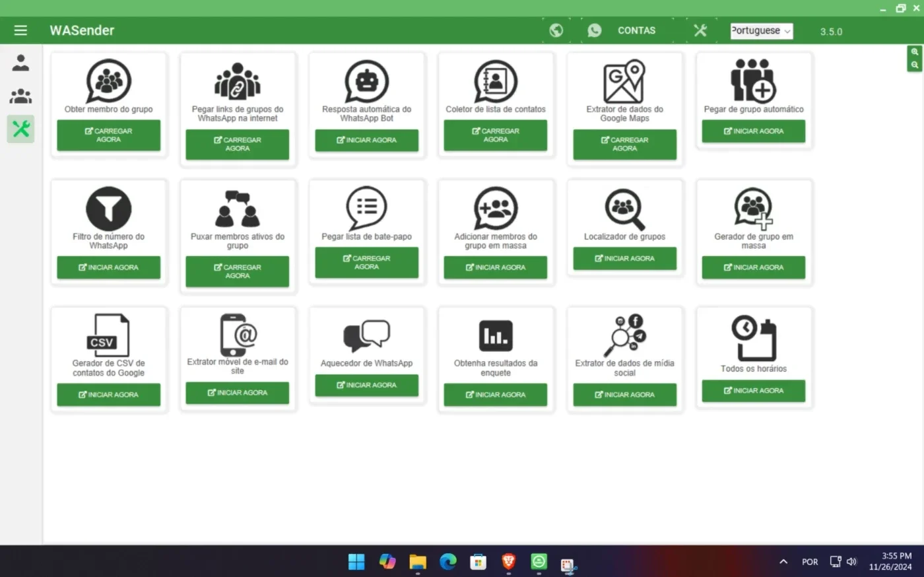Viewport: 924px width, 577px height.
Task: Click the WhatsApp Bot robot icon
Action: tap(367, 81)
